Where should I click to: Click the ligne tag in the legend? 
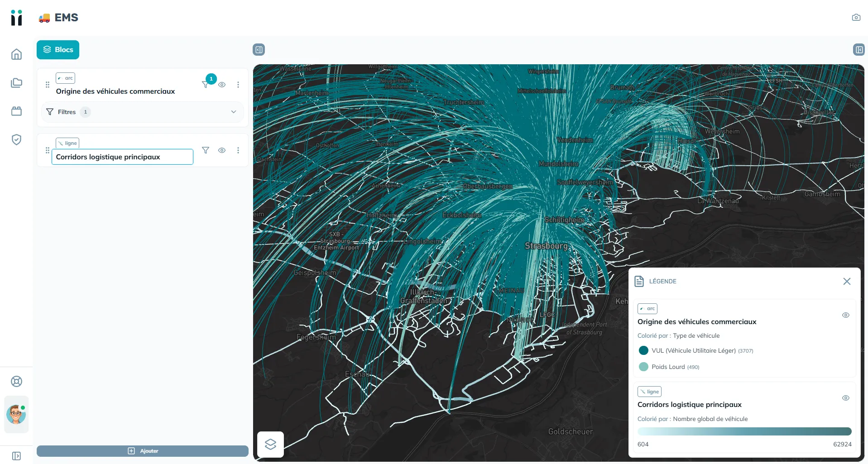coord(649,392)
